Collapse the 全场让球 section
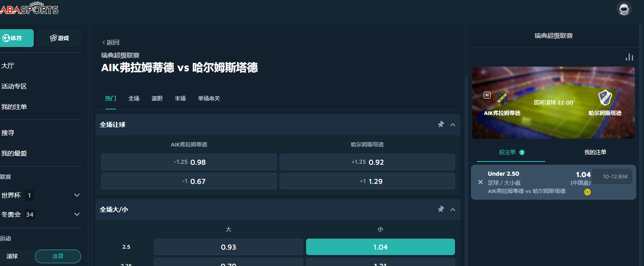 click(453, 125)
